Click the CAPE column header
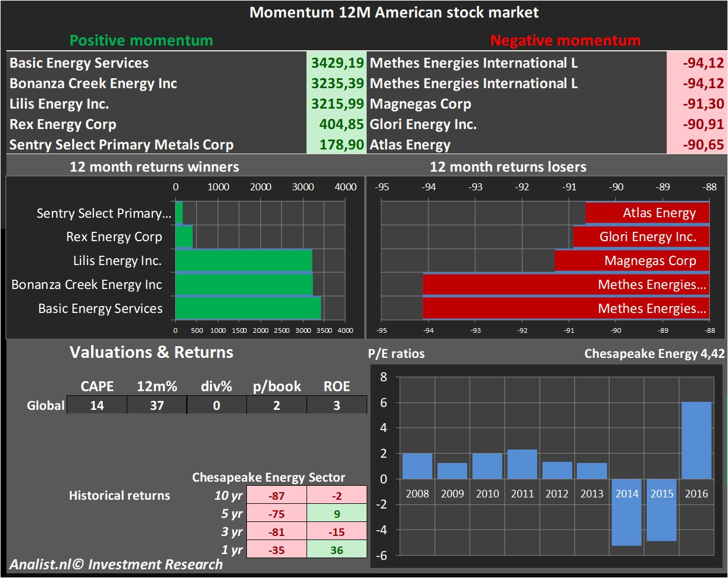Image resolution: width=728 pixels, height=578 pixels. click(x=97, y=387)
